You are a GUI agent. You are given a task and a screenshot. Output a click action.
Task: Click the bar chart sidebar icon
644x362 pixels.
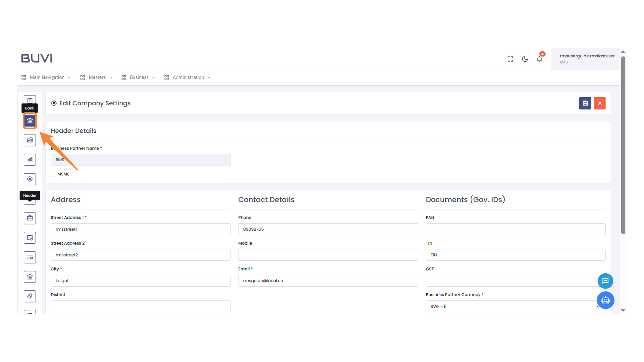30,160
